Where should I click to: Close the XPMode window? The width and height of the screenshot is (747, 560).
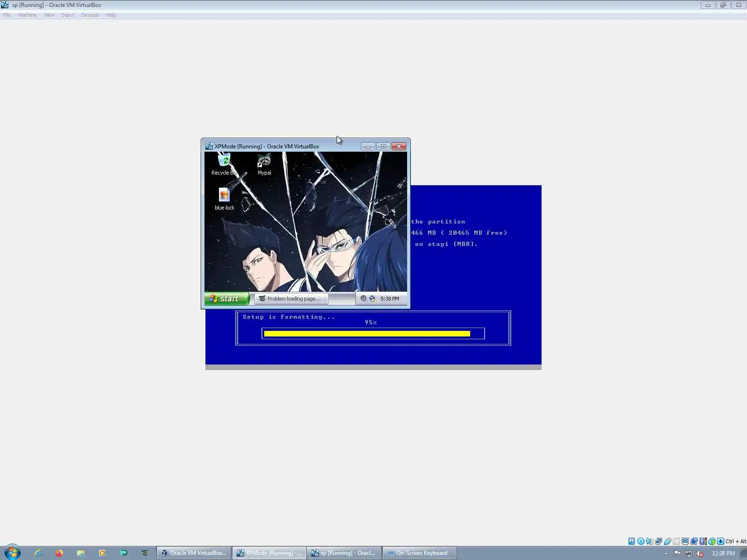(399, 147)
